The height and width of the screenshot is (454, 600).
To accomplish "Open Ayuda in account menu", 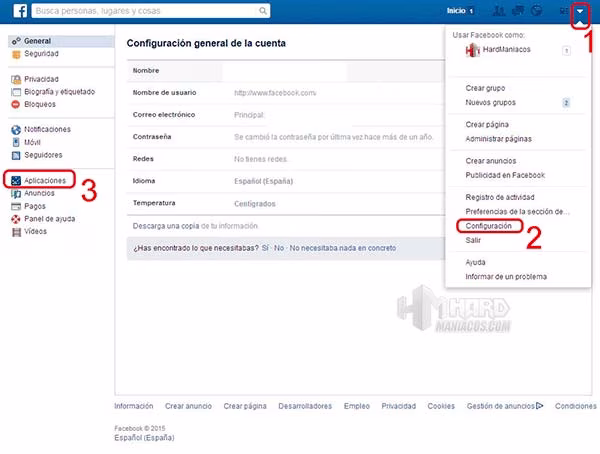I will point(475,262).
